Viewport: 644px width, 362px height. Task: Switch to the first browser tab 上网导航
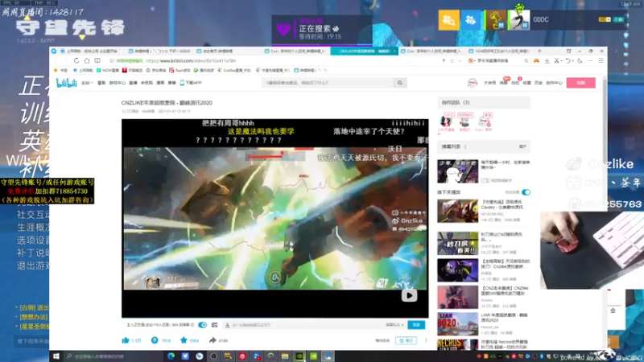click(89, 51)
